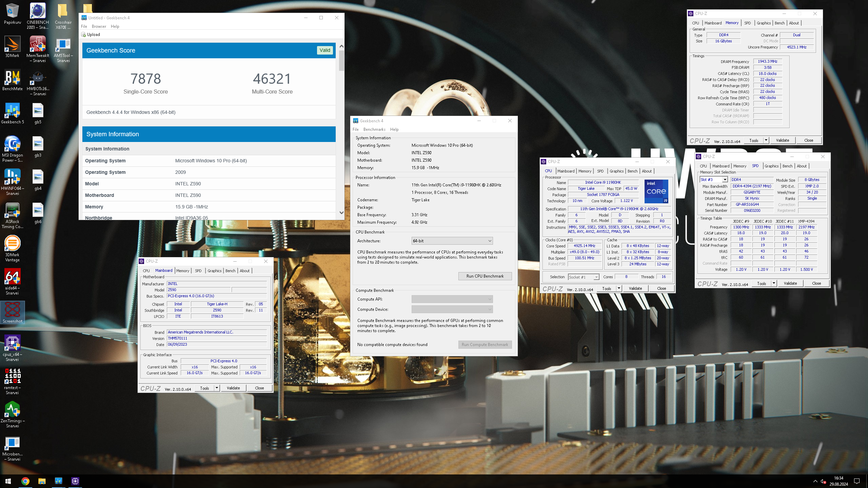
Task: Launch the MemTweakIt desktop shortcut
Action: (x=38, y=49)
